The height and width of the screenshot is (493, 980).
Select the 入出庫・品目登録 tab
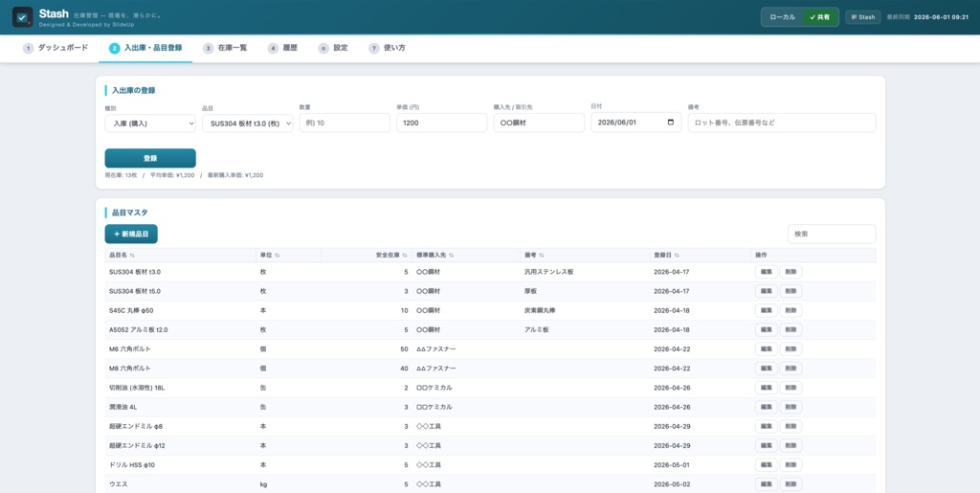click(x=145, y=48)
